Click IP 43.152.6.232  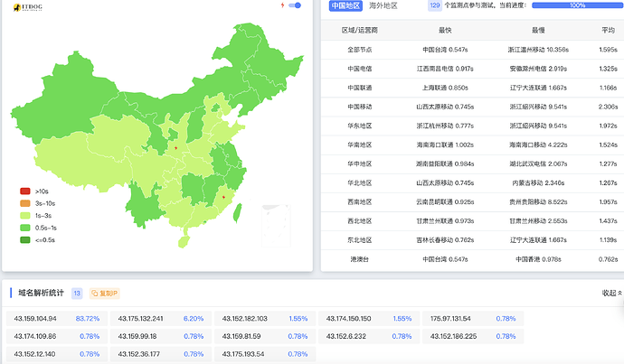coord(346,336)
